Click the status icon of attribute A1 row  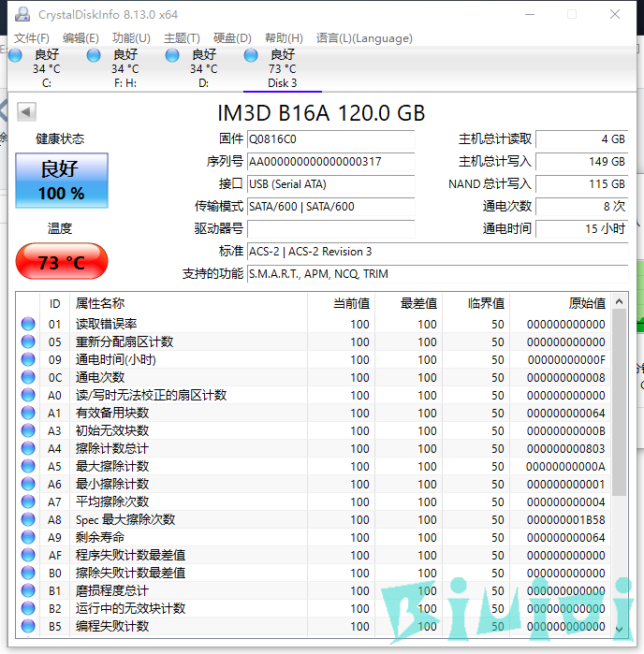pyautogui.click(x=28, y=413)
